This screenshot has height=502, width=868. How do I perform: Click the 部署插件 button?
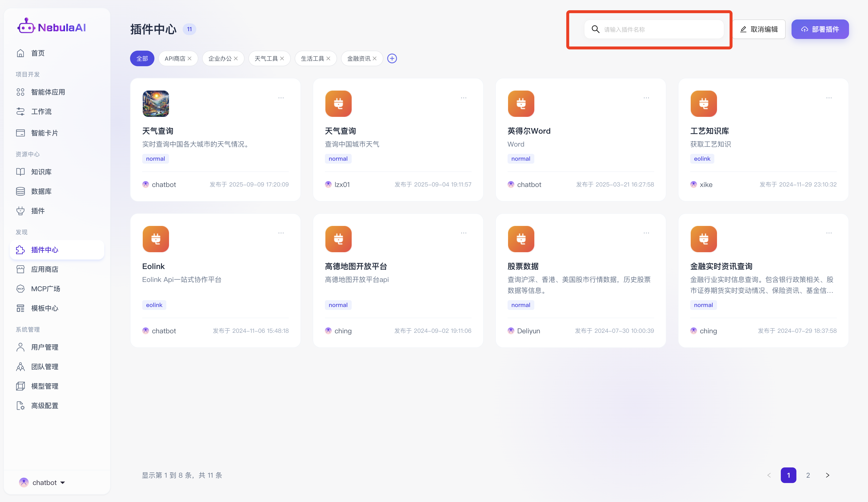[x=820, y=29]
